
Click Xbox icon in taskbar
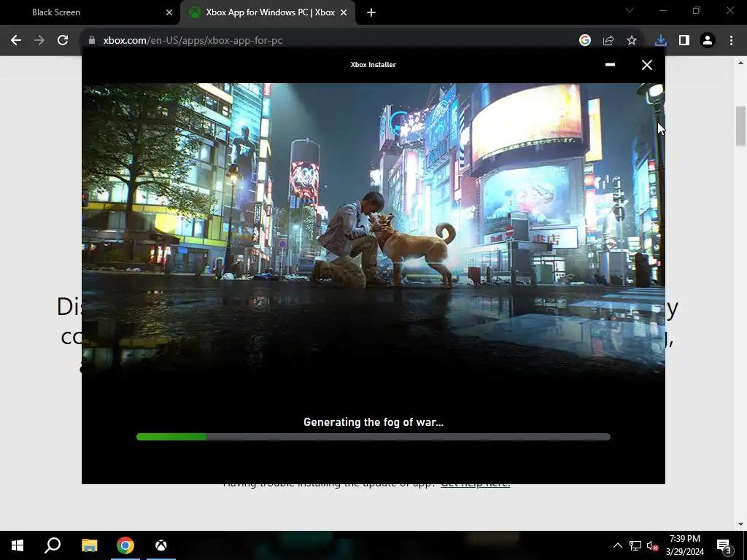point(161,545)
